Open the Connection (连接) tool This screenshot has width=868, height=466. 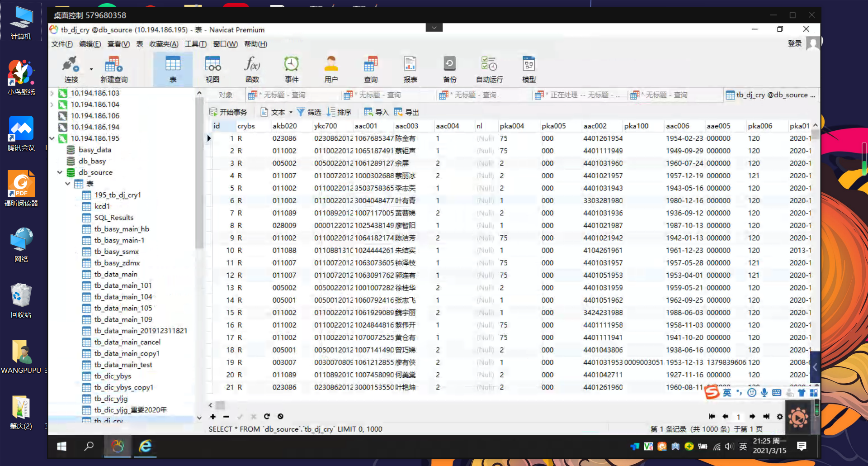71,69
